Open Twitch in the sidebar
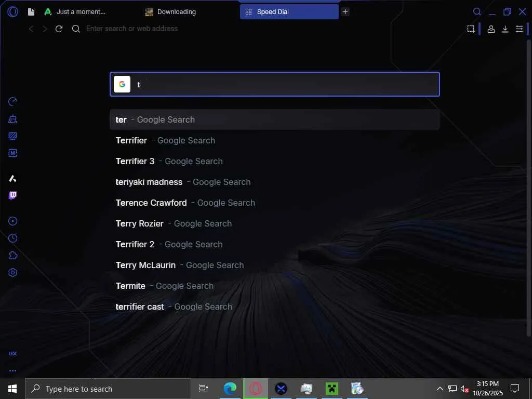 tap(12, 195)
